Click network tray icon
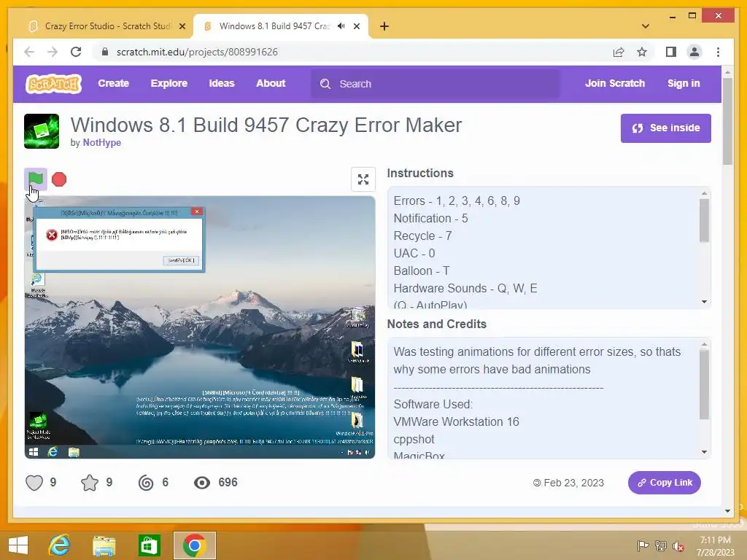Viewport: 747px width, 560px height. [661, 546]
